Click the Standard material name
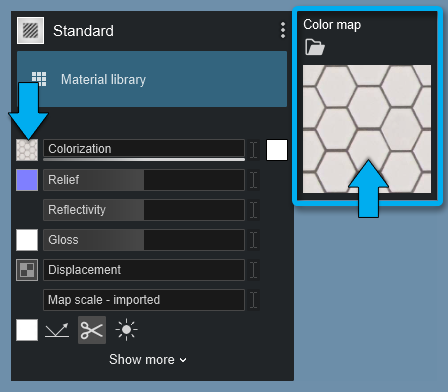 (83, 31)
